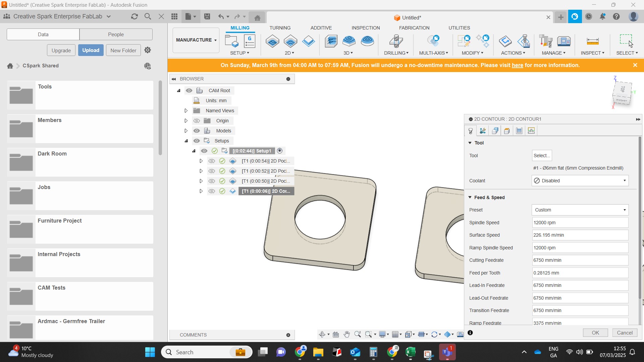Image resolution: width=644 pixels, height=362 pixels.
Task: Click the Simulate icon under Actions
Action: (505, 41)
